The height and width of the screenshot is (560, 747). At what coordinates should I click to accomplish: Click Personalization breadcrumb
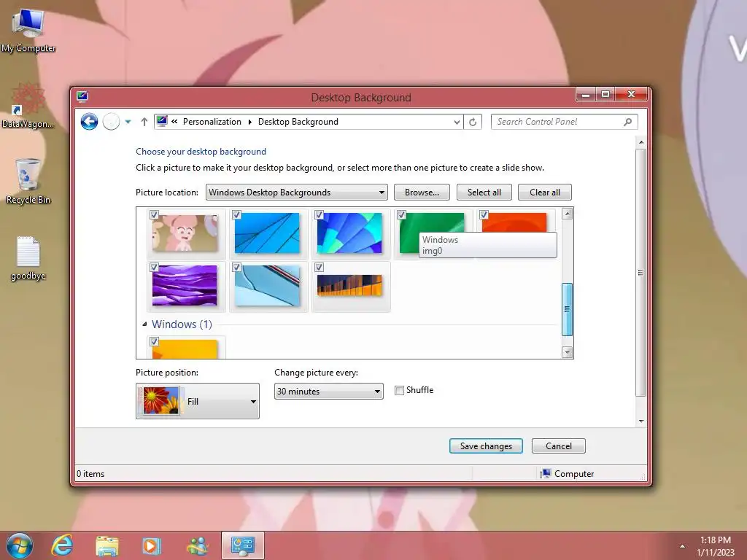[x=212, y=122]
